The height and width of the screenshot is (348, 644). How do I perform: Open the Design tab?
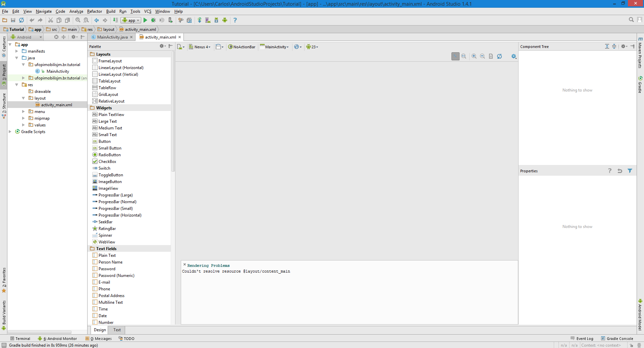[100, 330]
